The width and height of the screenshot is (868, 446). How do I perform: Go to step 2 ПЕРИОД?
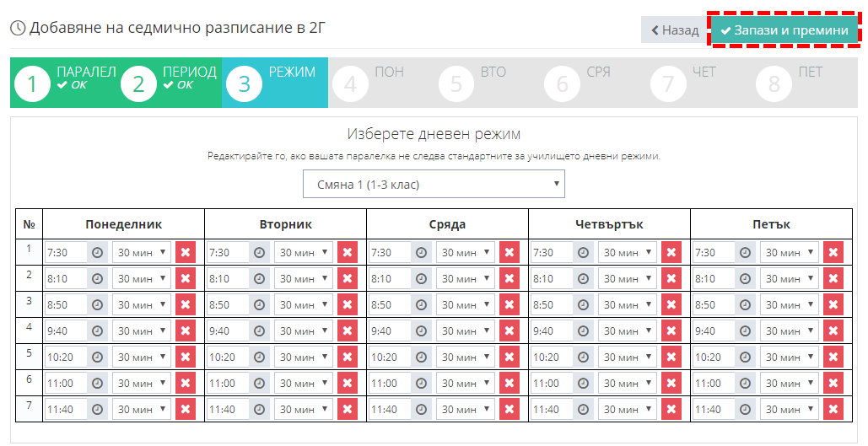(x=169, y=83)
